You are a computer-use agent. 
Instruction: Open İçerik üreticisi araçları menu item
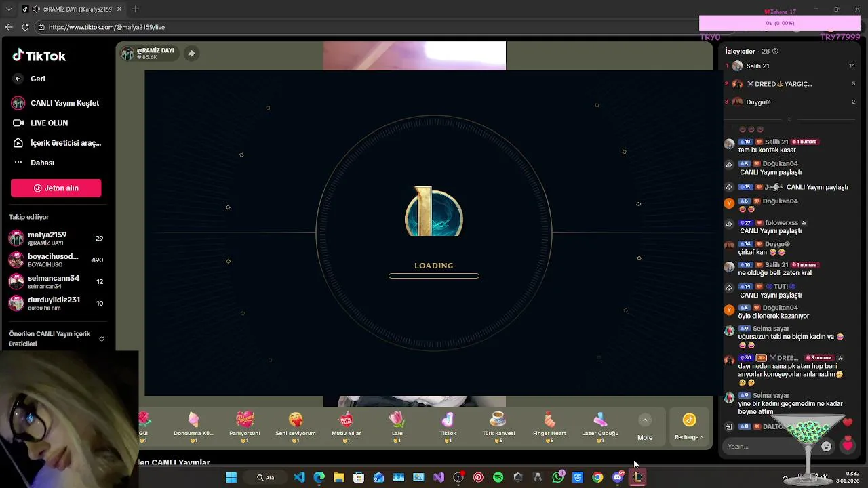(57, 143)
